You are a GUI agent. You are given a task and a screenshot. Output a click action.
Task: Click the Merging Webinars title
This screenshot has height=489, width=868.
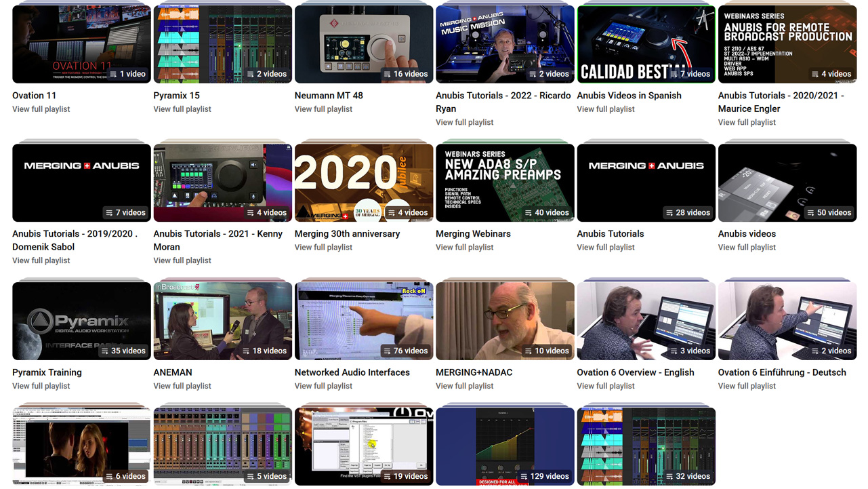tap(474, 234)
